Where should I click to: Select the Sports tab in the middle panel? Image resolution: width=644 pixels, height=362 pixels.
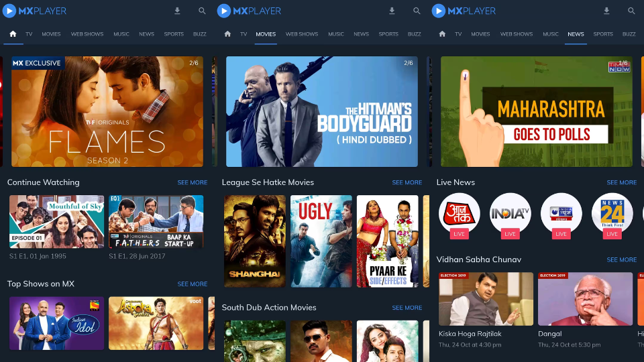tap(388, 34)
